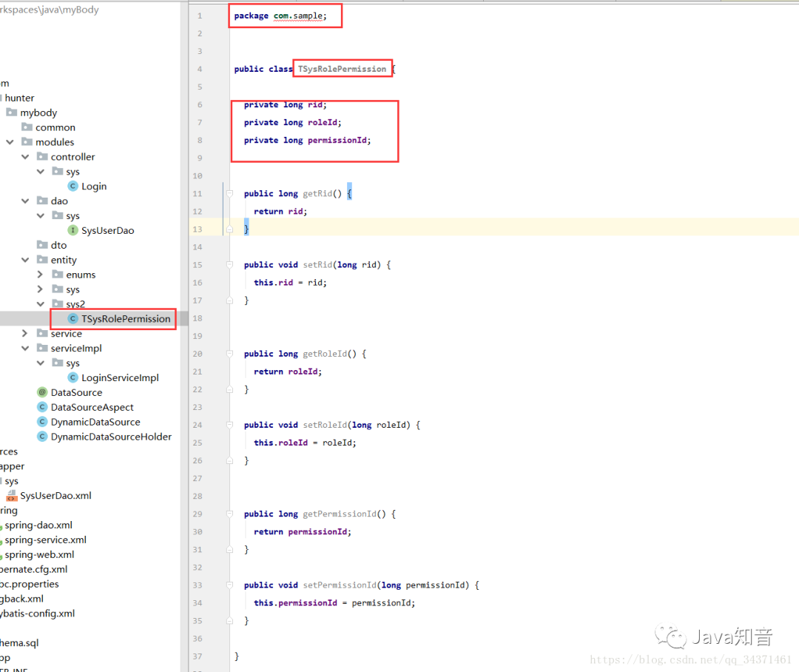Open LoginServiceImpl class

(x=120, y=377)
